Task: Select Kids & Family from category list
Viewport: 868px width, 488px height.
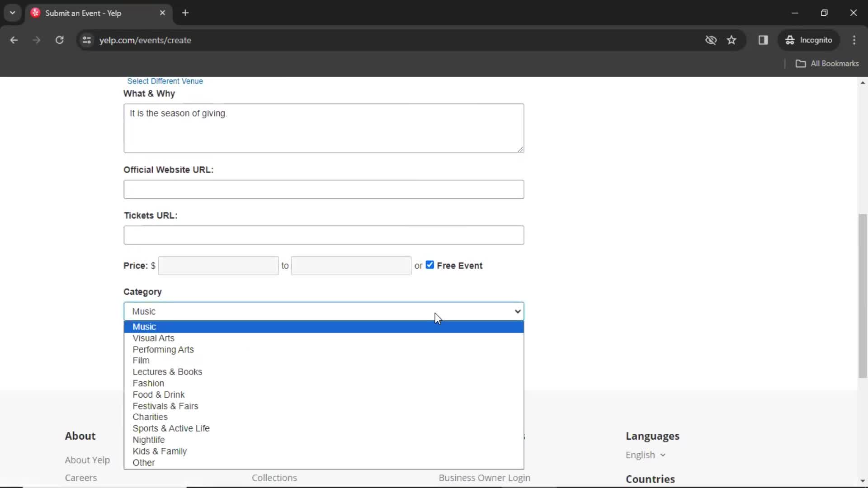Action: coord(159,451)
